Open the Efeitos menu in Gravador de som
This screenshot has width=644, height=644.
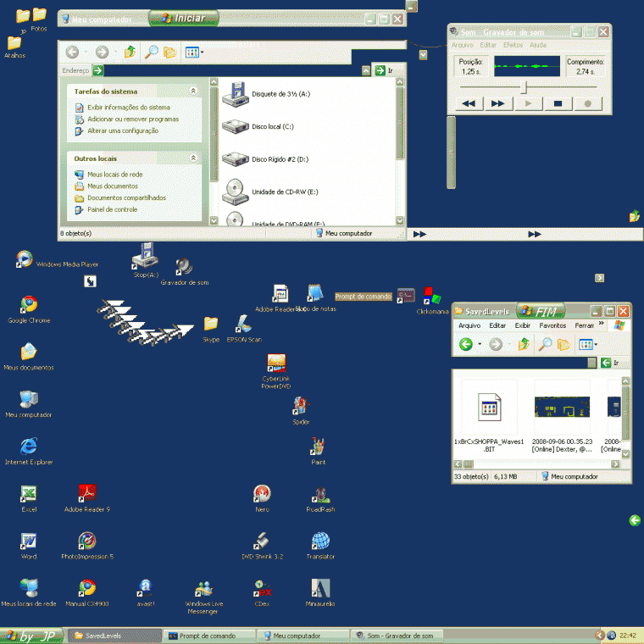[x=513, y=45]
